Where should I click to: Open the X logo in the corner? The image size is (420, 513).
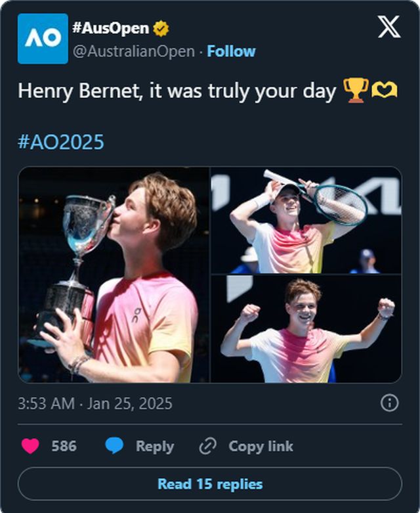[x=388, y=28]
